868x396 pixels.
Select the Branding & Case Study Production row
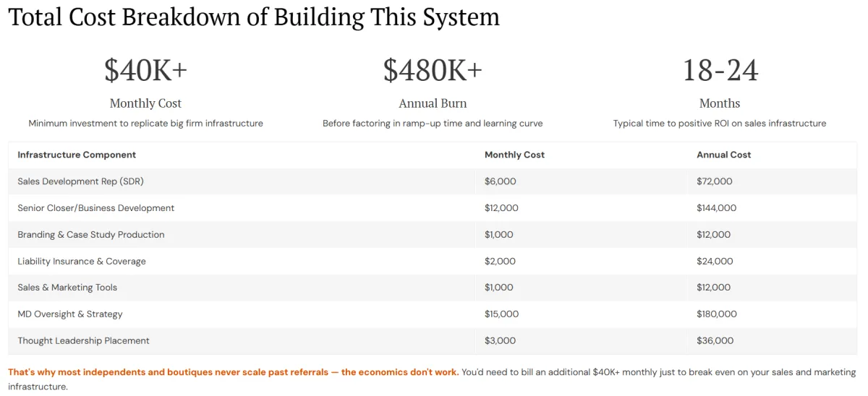91,235
